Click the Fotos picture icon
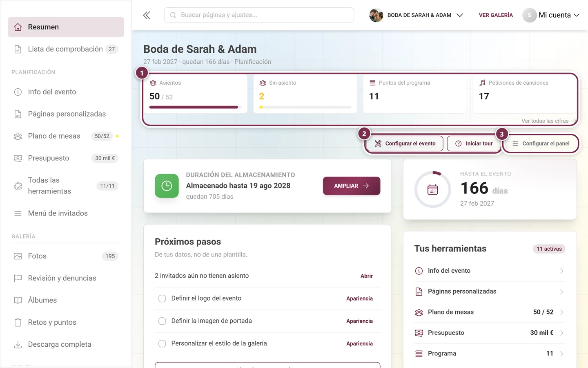The width and height of the screenshot is (588, 368). (18, 256)
